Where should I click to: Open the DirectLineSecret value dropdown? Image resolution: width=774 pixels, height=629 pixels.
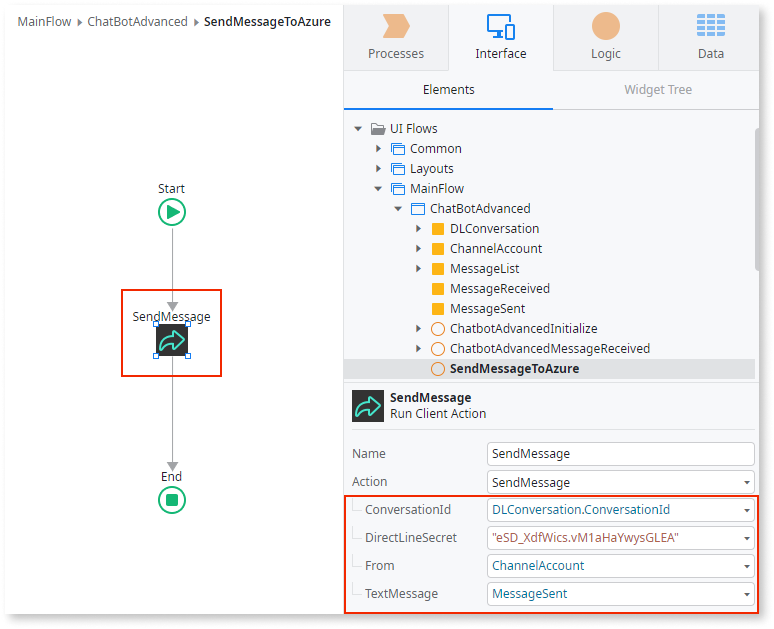coord(746,538)
